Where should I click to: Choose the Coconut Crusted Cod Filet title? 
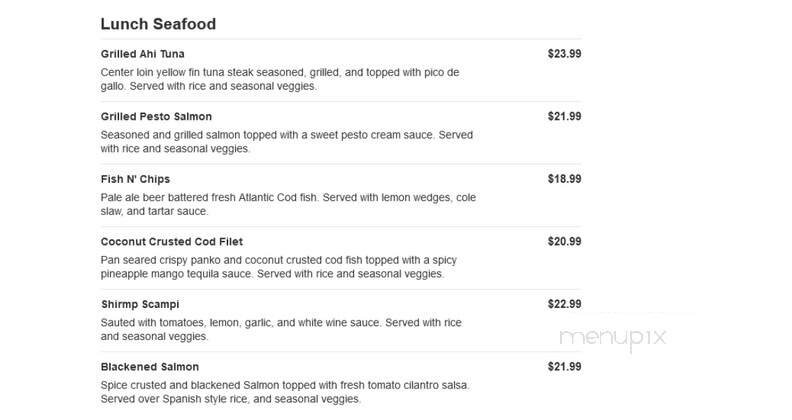[x=172, y=242]
